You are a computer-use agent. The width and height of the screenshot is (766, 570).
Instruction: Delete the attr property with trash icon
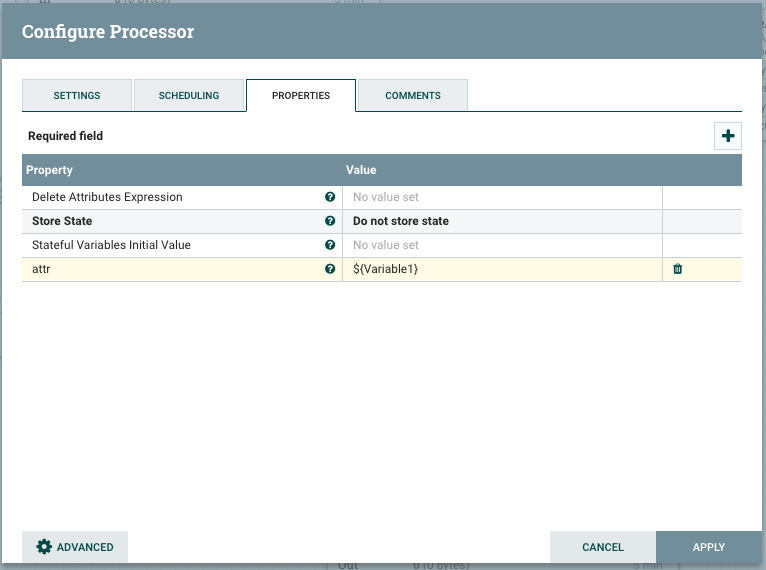tap(678, 269)
